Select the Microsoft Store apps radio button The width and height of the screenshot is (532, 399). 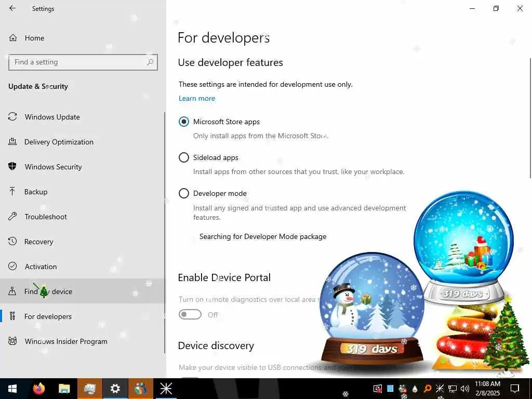coord(184,122)
